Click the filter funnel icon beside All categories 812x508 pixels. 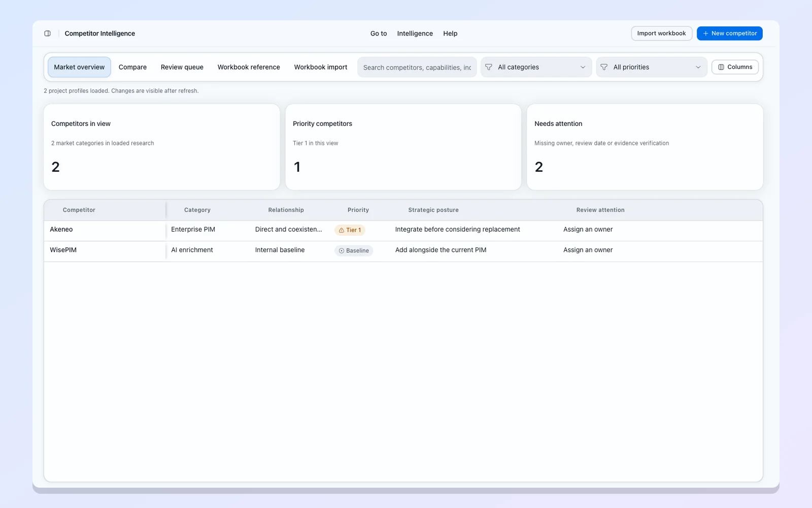(x=489, y=67)
